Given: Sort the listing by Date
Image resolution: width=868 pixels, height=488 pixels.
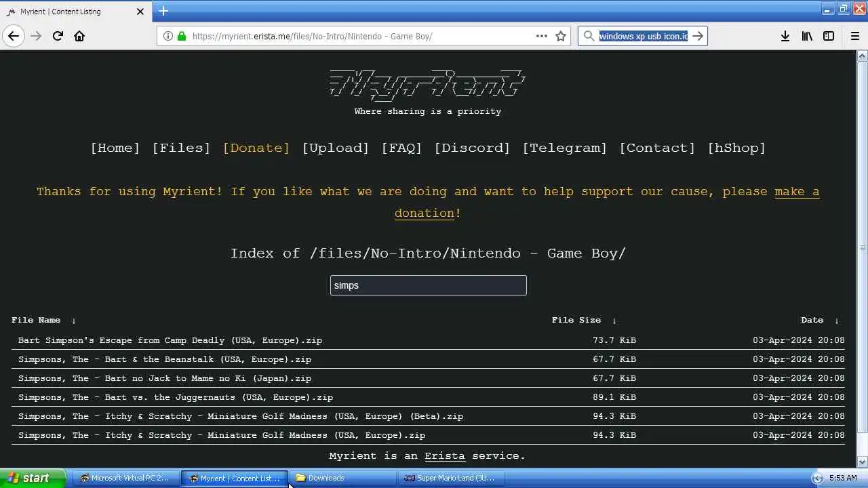Looking at the screenshot, I should [812, 320].
